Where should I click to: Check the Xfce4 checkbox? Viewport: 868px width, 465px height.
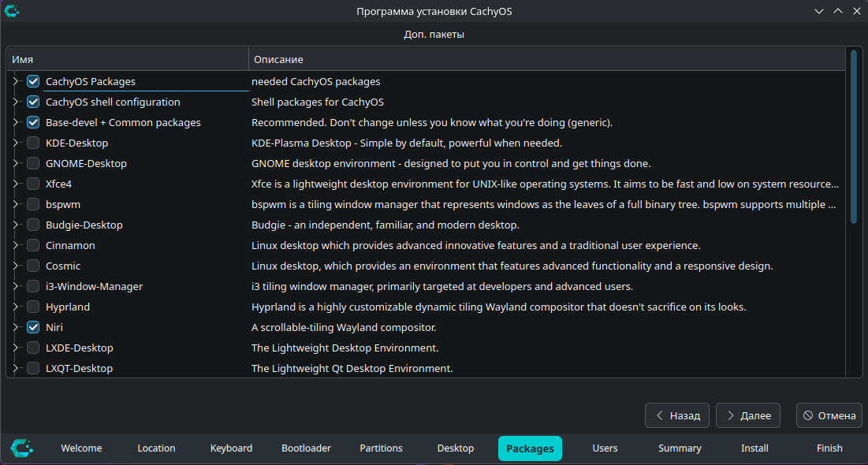(x=33, y=184)
